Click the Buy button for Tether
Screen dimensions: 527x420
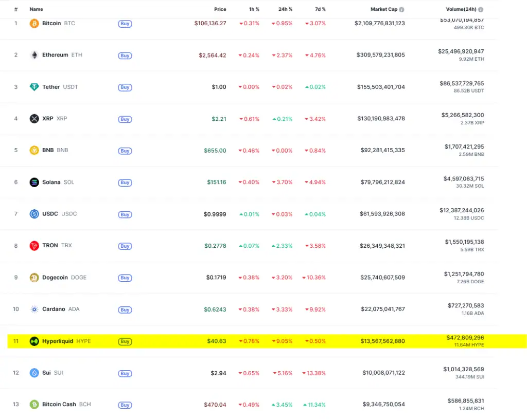pos(125,87)
